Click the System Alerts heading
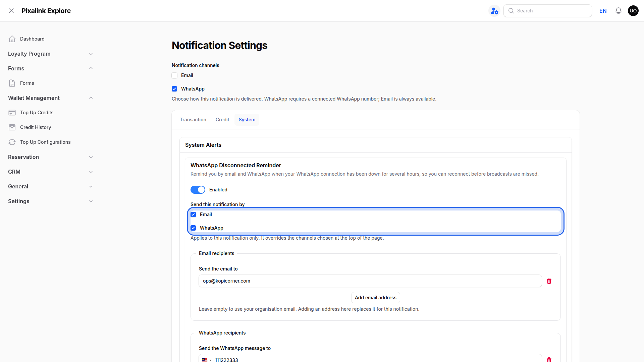The width and height of the screenshot is (644, 362). (203, 145)
